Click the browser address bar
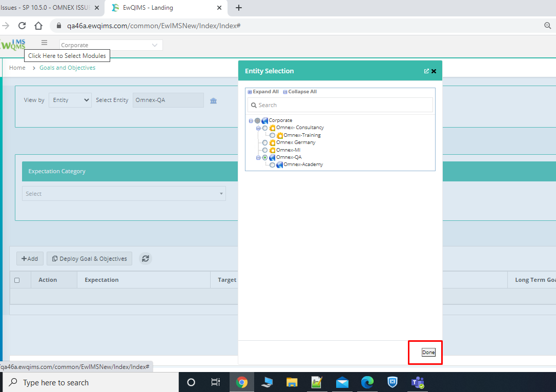Image resolution: width=556 pixels, height=392 pixels. (x=298, y=26)
